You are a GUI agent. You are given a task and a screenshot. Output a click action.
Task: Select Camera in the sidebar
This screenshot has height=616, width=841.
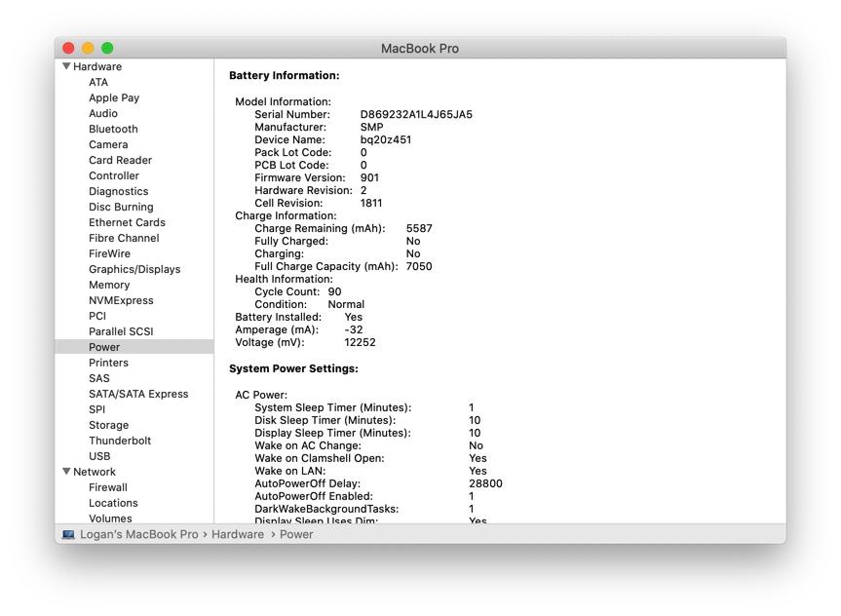point(108,144)
